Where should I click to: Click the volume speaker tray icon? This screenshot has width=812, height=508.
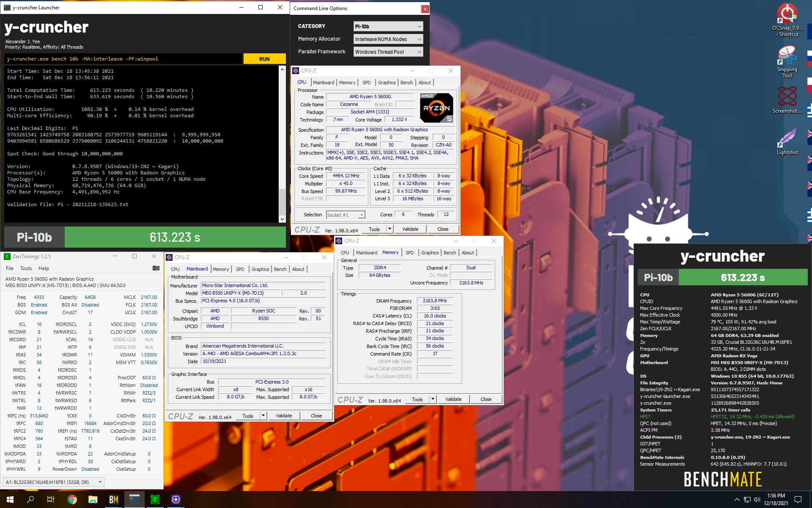click(757, 500)
